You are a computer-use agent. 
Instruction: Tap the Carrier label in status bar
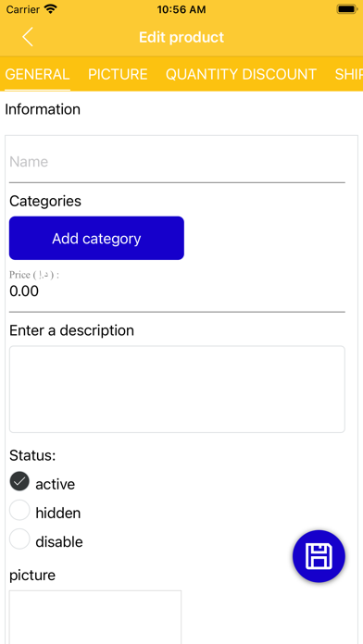point(23,9)
